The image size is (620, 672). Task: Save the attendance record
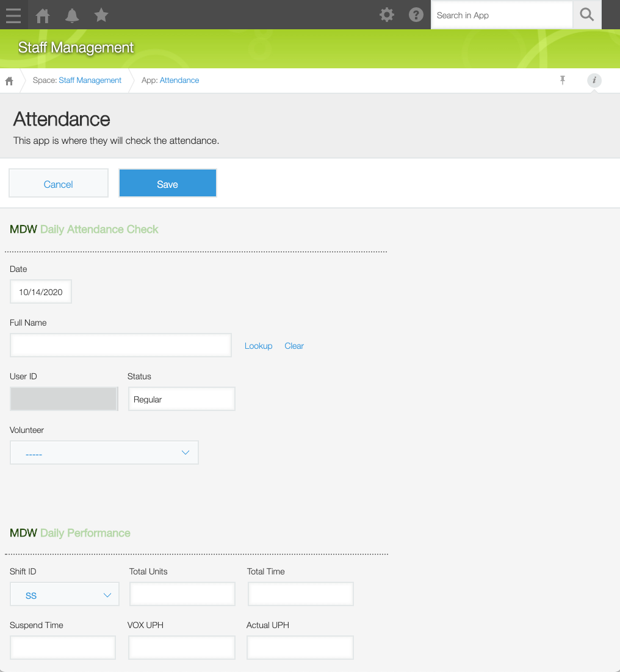[x=168, y=183]
